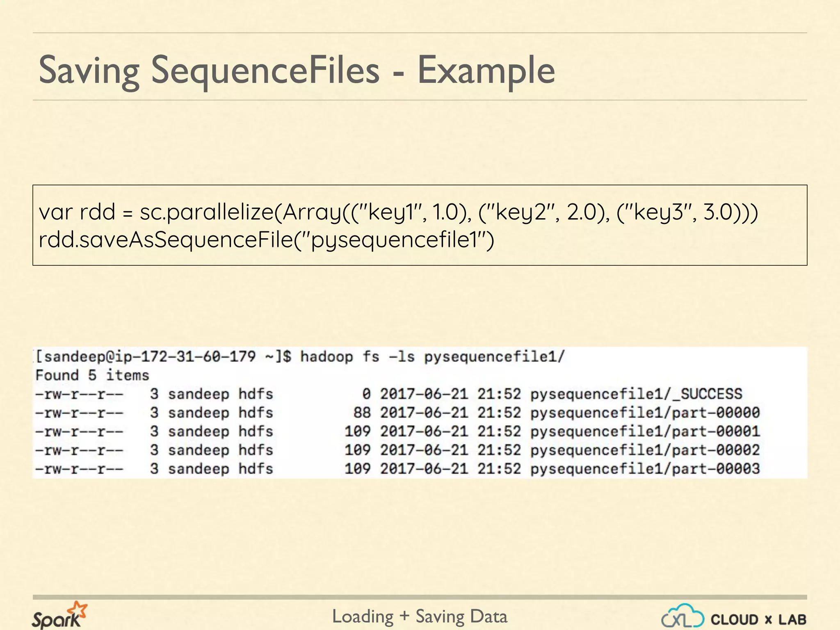This screenshot has width=840, height=630.
Task: Click the 'pysequencefile1/part-00003' file name
Action: point(645,469)
